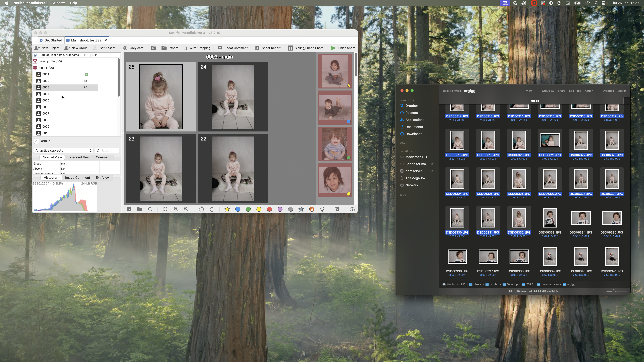Open the All active subjects dropdown
The height and width of the screenshot is (362, 644).
click(x=64, y=150)
